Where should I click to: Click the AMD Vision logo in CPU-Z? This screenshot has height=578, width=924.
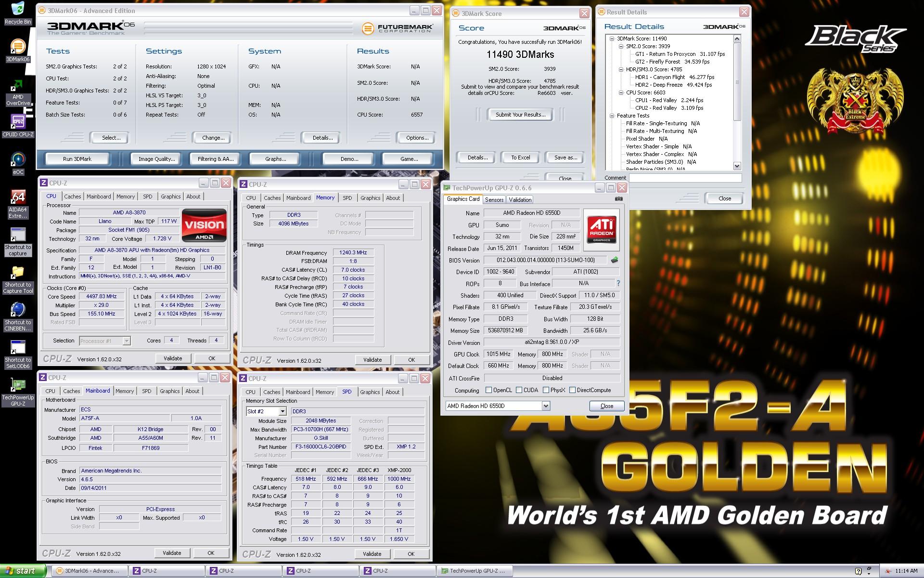click(204, 225)
